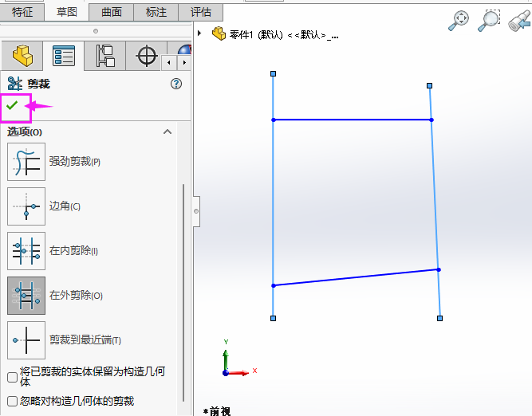Switch to the 草图 tab
This screenshot has width=532, height=416.
pos(66,12)
